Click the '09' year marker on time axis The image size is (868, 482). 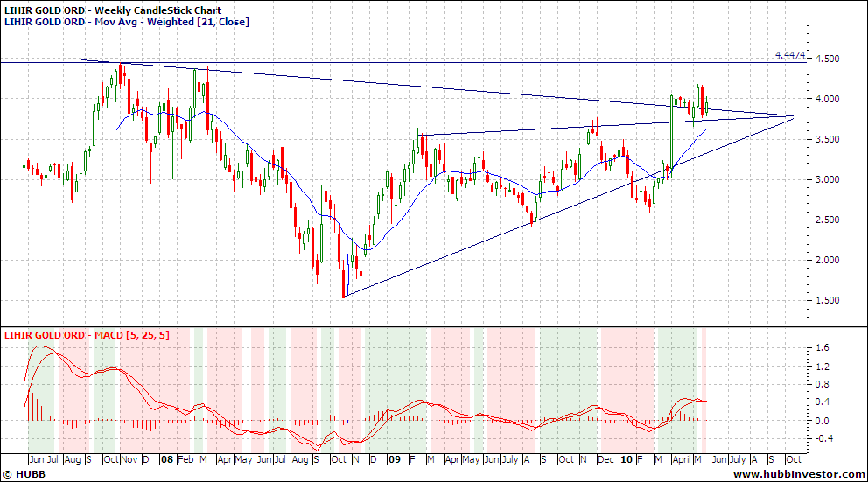click(x=395, y=459)
